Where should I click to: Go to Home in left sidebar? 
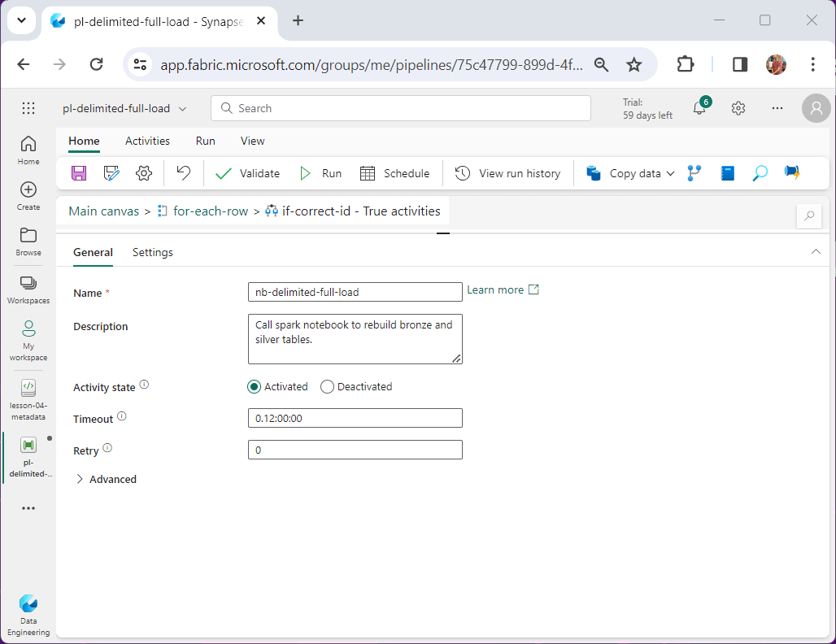click(28, 150)
